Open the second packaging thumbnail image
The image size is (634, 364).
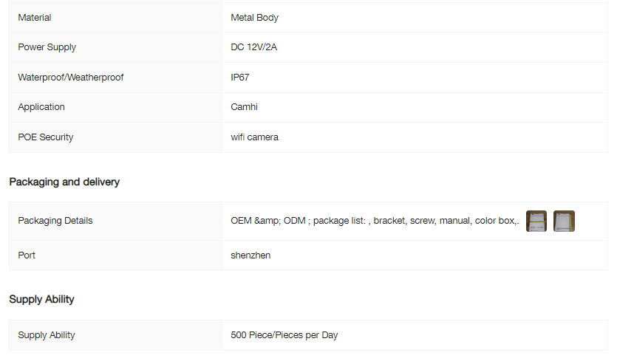point(564,221)
